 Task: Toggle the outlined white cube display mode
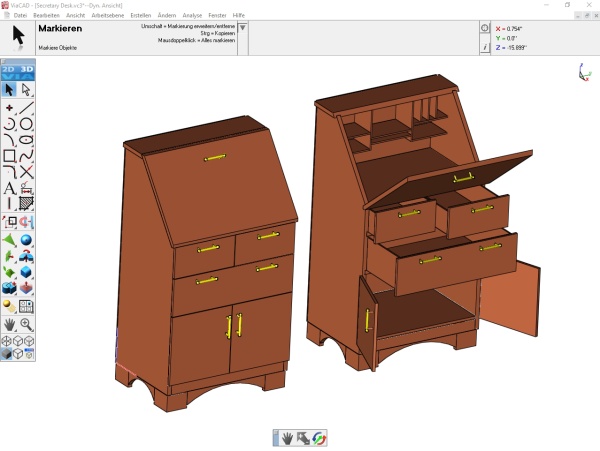pos(18,354)
